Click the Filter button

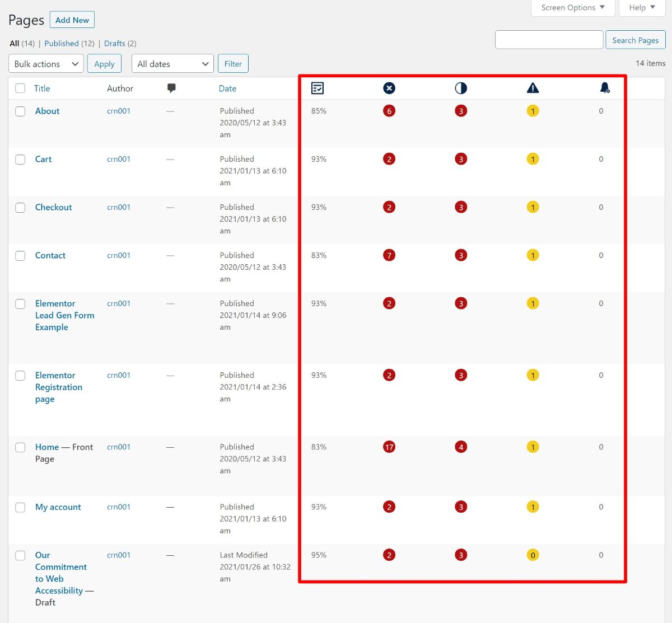(x=233, y=64)
